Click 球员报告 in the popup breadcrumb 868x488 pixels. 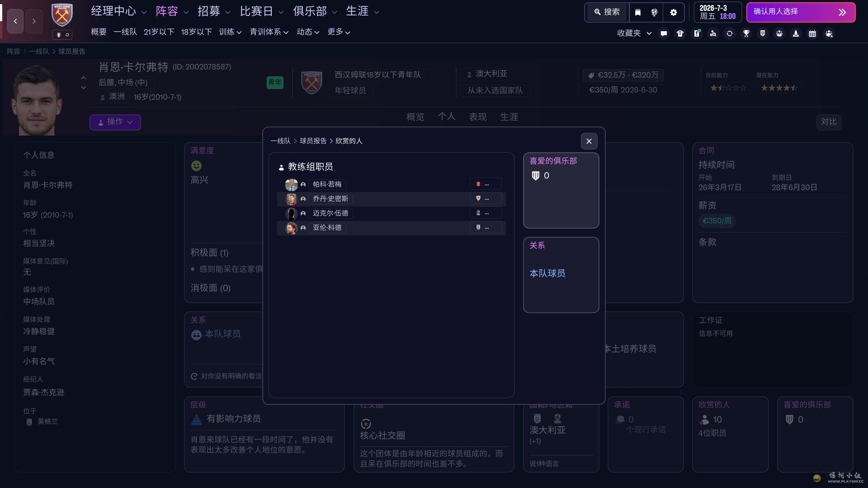tap(313, 141)
